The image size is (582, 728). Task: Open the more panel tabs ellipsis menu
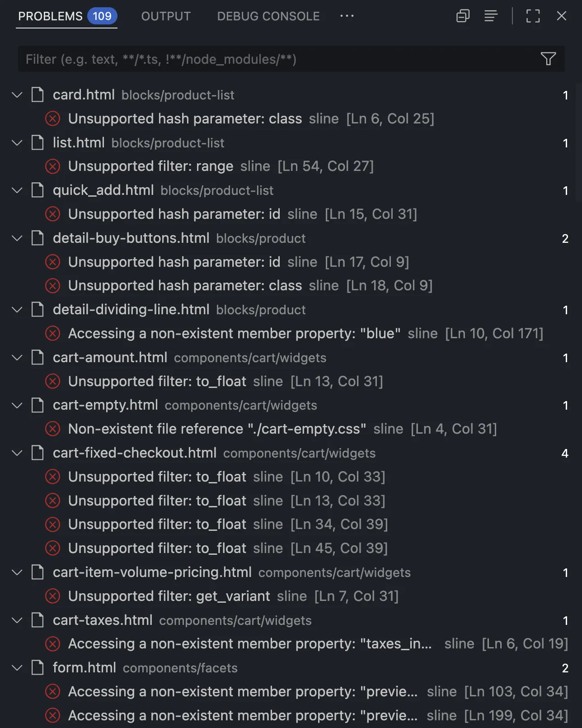click(x=347, y=16)
